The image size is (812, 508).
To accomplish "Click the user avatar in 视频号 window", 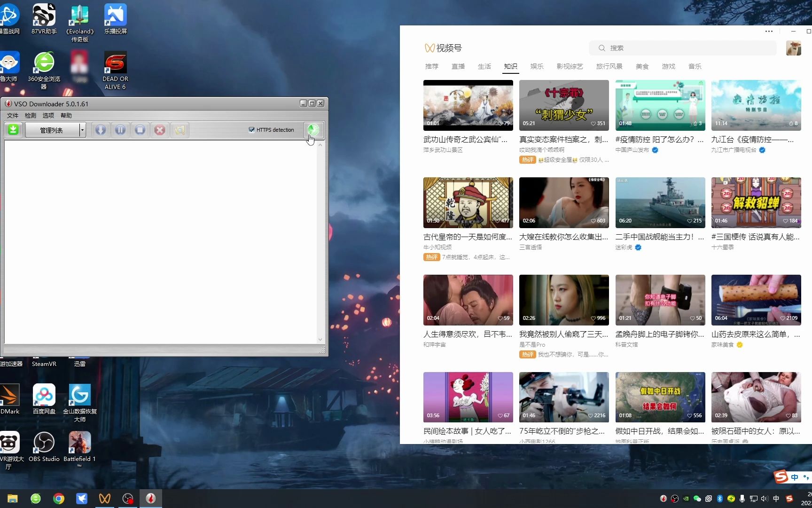I will 794,48.
